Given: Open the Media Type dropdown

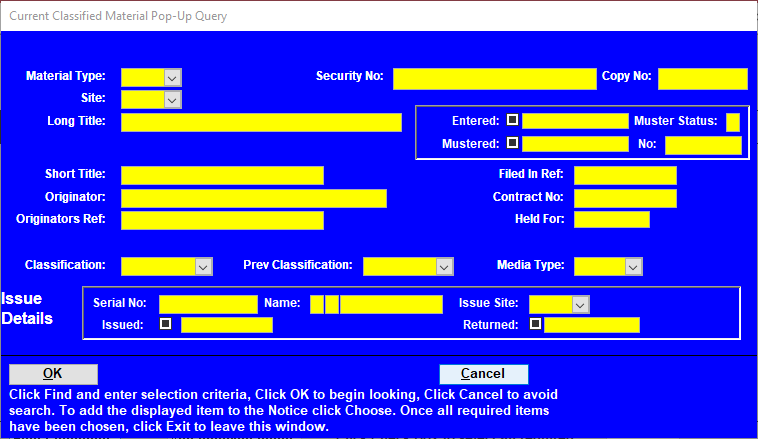Looking at the screenshot, I should (x=633, y=266).
